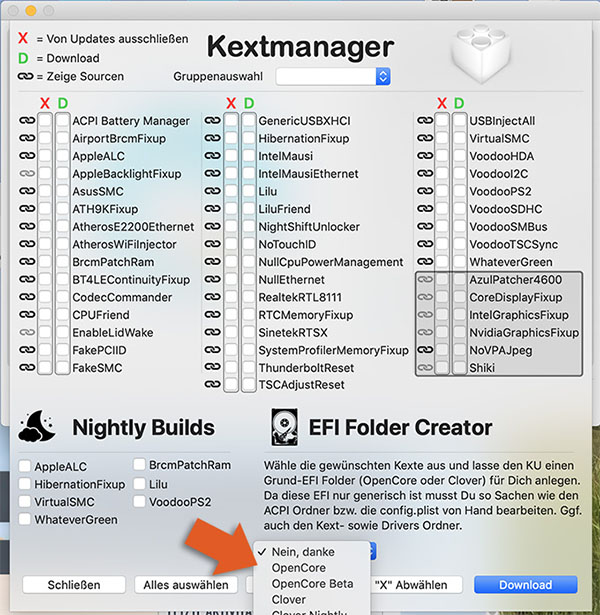Show sources link icon for RealtekRTL8111

[x=213, y=297]
